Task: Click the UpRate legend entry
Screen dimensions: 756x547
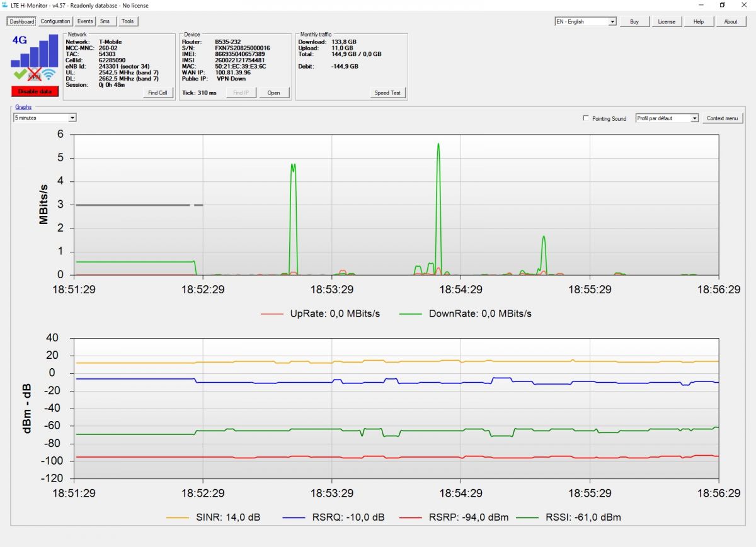Action: coord(321,313)
